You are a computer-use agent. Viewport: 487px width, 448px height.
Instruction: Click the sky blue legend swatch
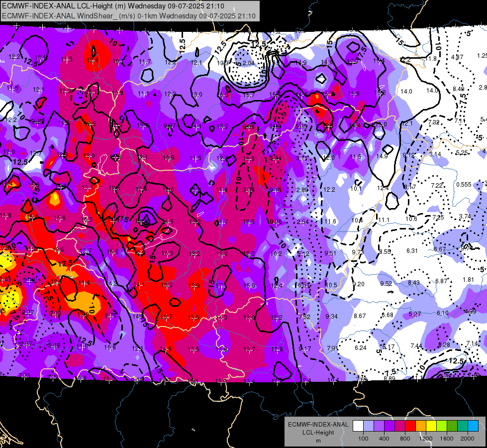pos(473,426)
